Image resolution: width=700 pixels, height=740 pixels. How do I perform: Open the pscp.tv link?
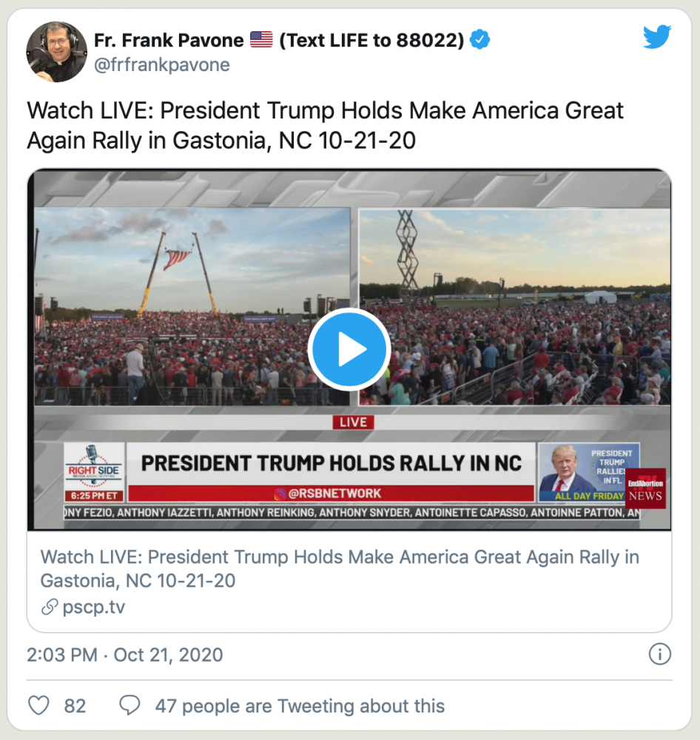(93, 608)
